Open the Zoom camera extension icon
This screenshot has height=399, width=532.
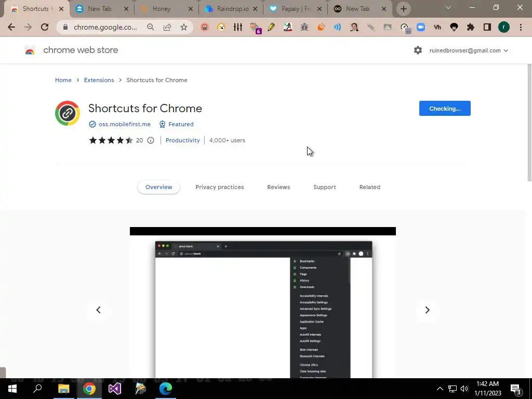[x=421, y=27]
